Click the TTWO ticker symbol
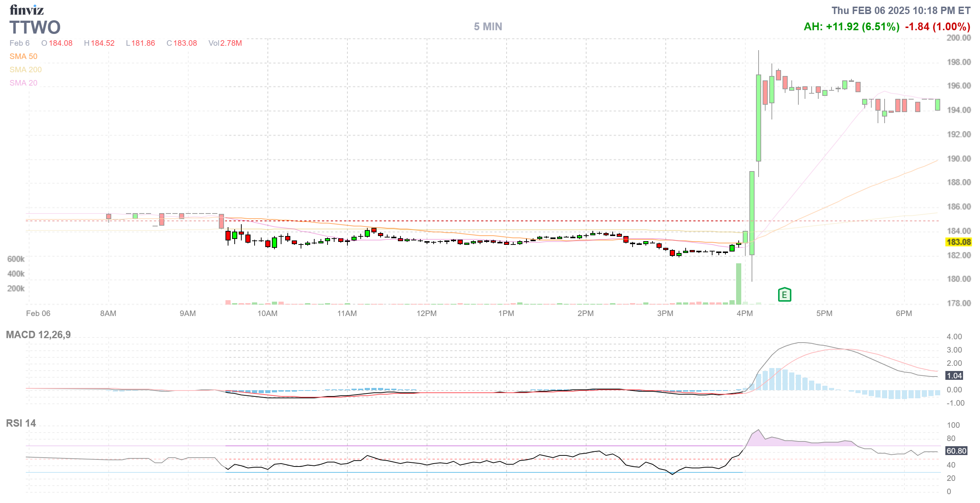 pyautogui.click(x=35, y=27)
